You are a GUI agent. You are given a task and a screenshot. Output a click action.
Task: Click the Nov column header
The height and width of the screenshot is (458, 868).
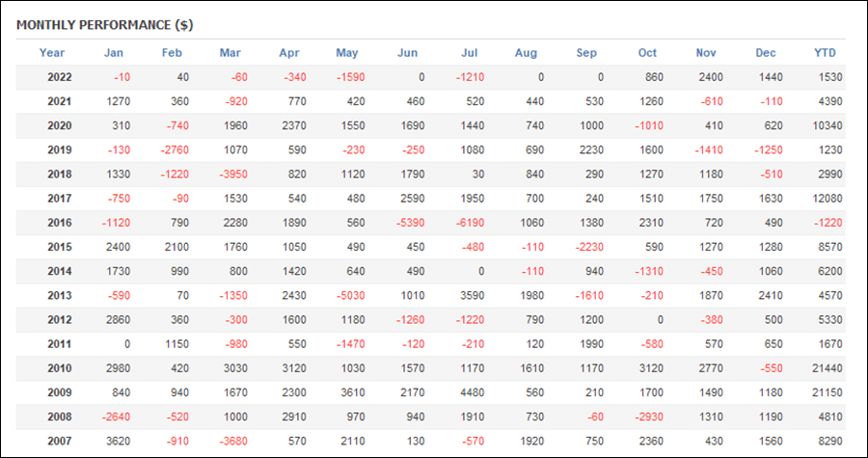[x=706, y=53]
